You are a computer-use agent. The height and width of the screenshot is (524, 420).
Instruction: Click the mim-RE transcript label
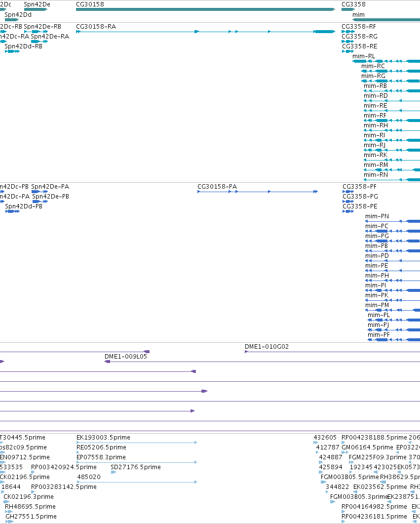pos(376,105)
